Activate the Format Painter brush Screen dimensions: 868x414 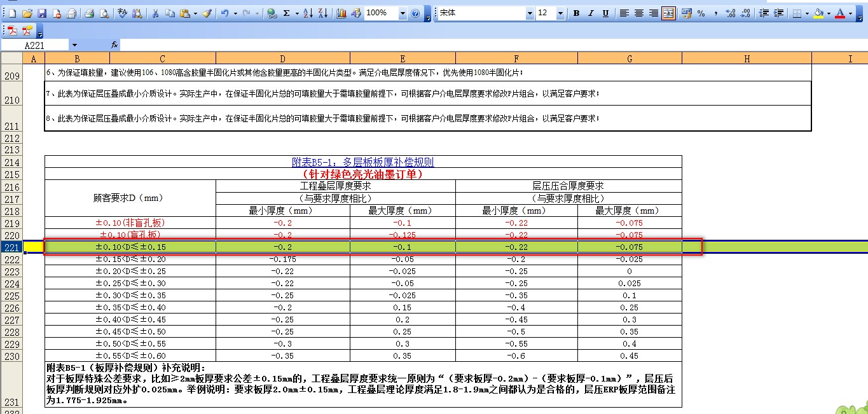pos(207,13)
